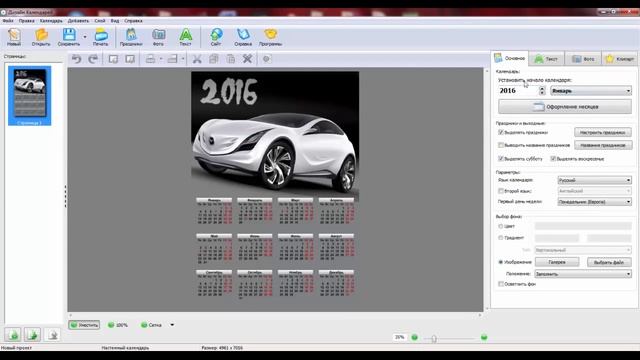This screenshot has height=360, width=640.
Task: Click the first layer-order icon after redo
Action: [113, 59]
